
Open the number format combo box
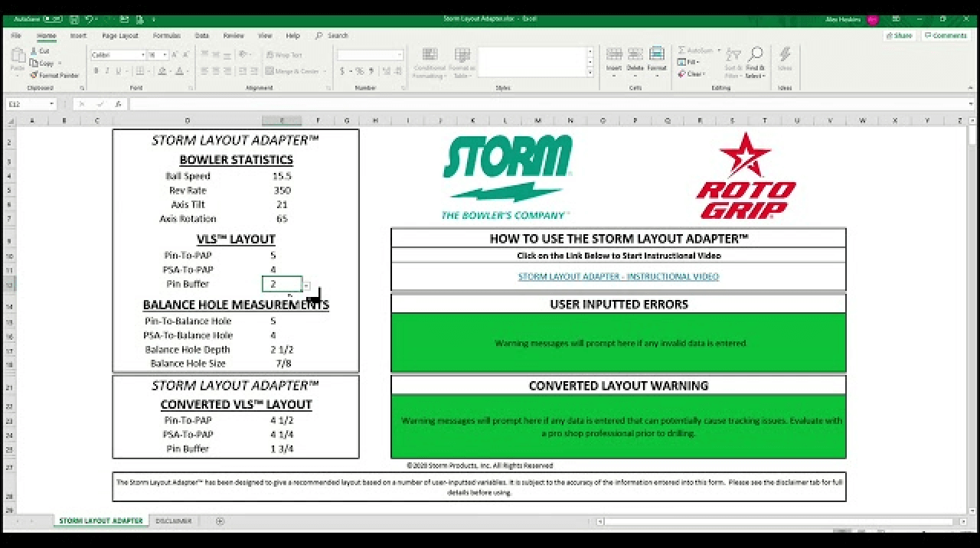(x=370, y=55)
